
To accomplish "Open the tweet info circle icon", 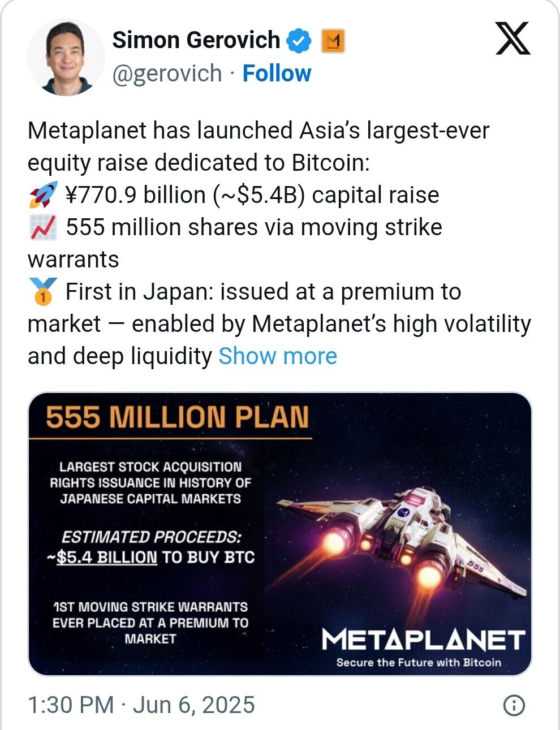I will (514, 705).
